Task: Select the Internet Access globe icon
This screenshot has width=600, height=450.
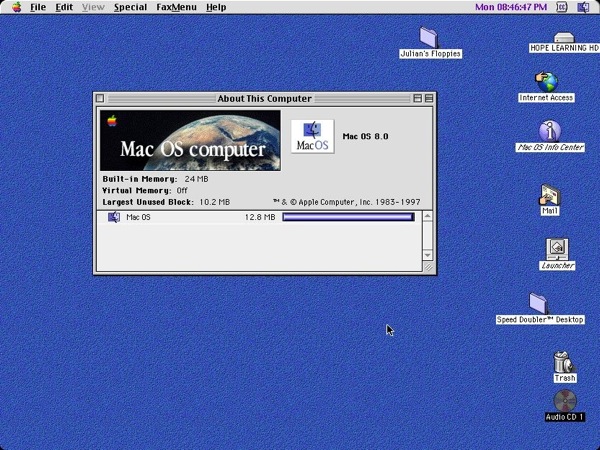Action: pyautogui.click(x=546, y=82)
